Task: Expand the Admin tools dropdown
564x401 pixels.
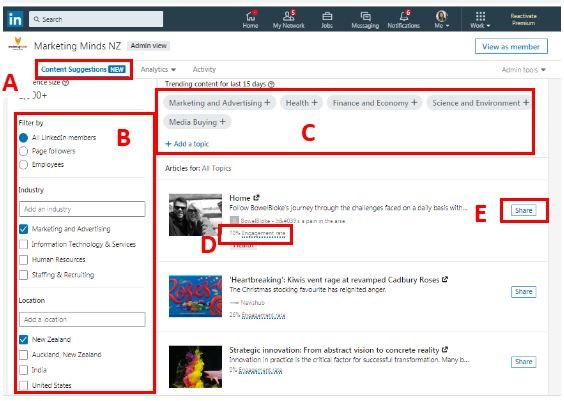Action: pyautogui.click(x=523, y=70)
